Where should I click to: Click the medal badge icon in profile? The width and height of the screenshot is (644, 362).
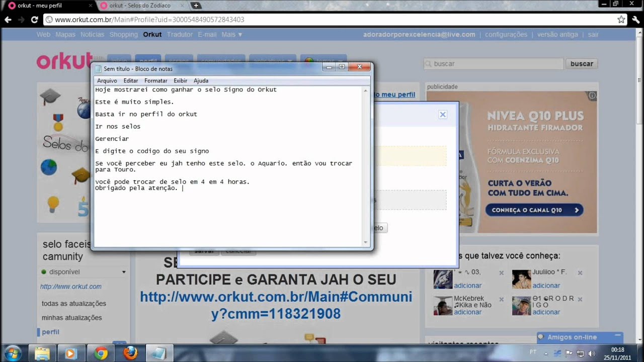(58, 123)
